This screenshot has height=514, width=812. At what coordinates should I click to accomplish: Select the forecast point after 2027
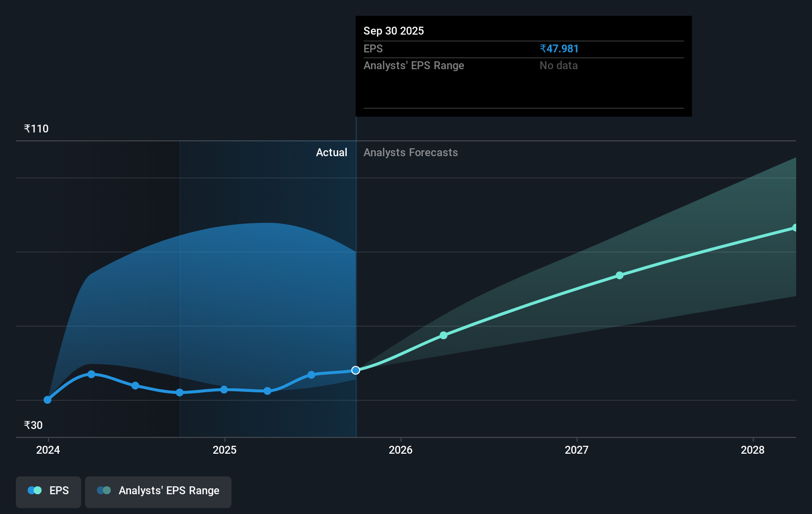pyautogui.click(x=620, y=275)
